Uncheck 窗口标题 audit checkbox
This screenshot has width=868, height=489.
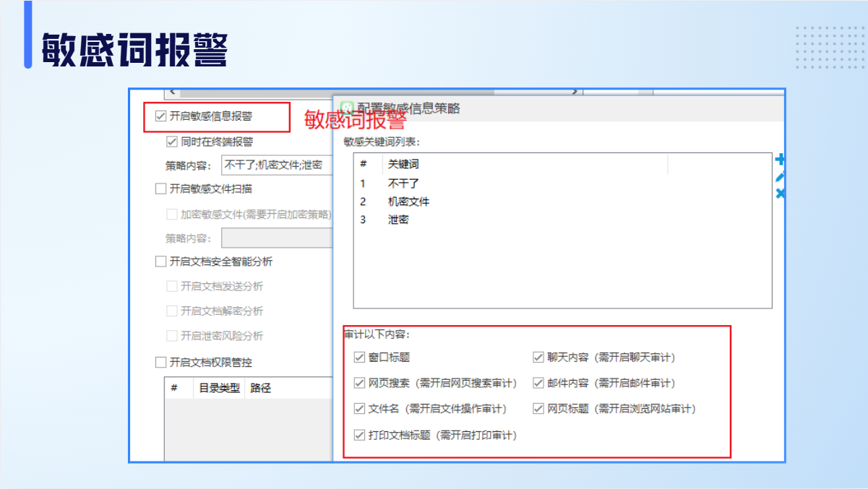point(359,357)
